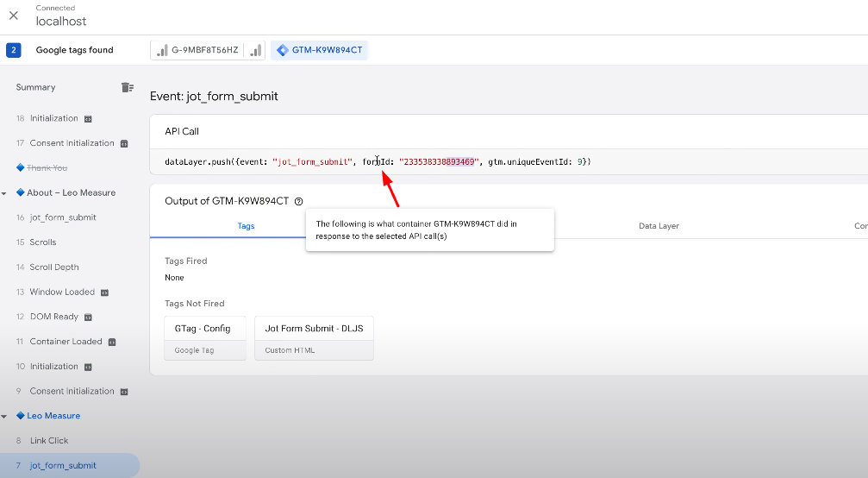Clear the event list using Summary icon
This screenshot has width=868, height=478.
click(128, 87)
